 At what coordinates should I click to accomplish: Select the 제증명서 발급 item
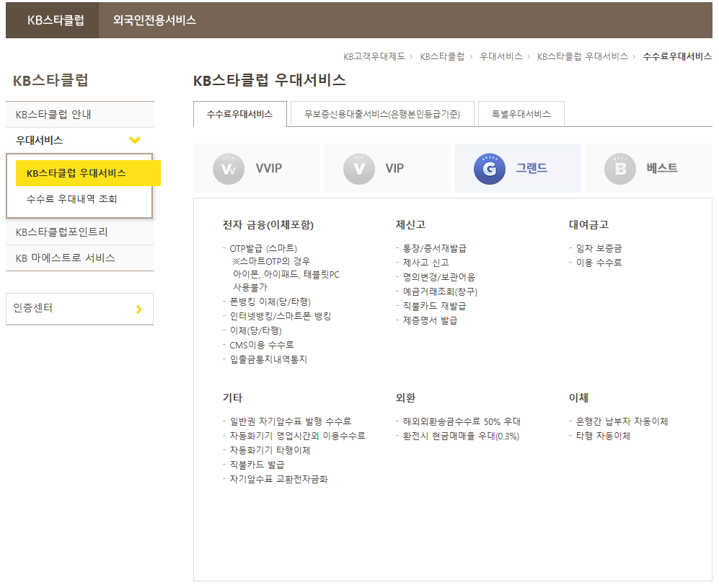coord(430,320)
